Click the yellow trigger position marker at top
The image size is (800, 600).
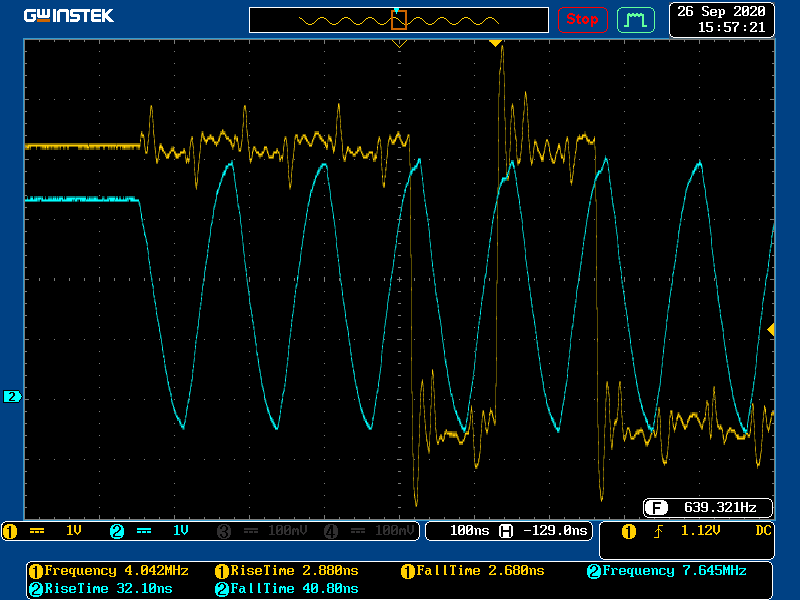coord(494,43)
